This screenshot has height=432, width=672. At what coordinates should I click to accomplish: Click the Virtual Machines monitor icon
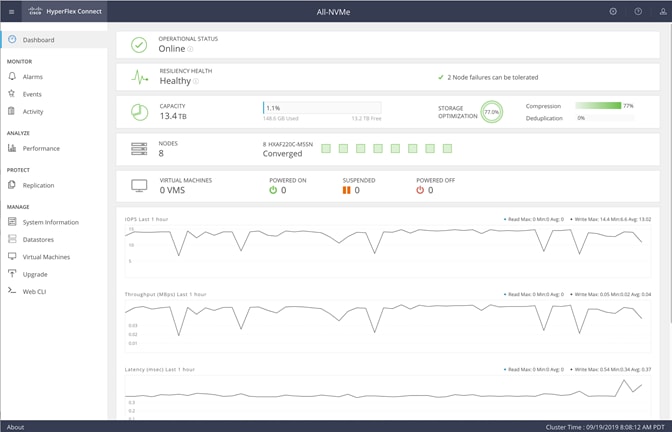12,256
